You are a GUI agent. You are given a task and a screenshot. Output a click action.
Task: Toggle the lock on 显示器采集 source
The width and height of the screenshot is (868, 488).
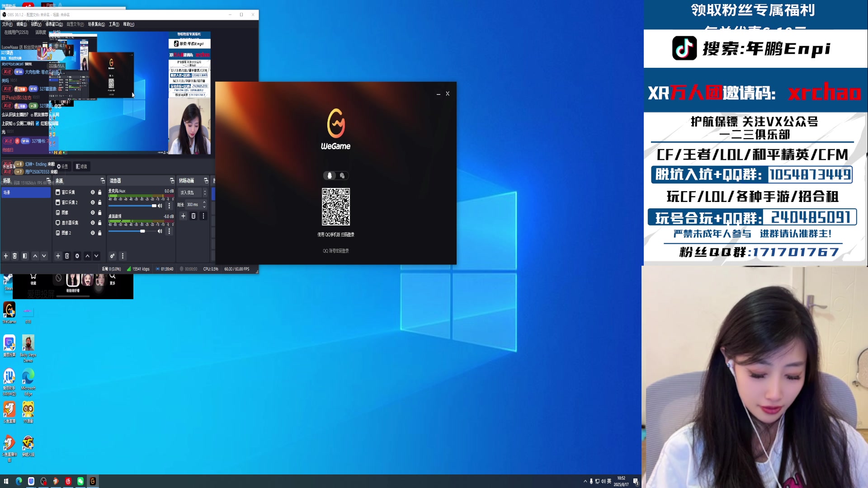(x=100, y=223)
